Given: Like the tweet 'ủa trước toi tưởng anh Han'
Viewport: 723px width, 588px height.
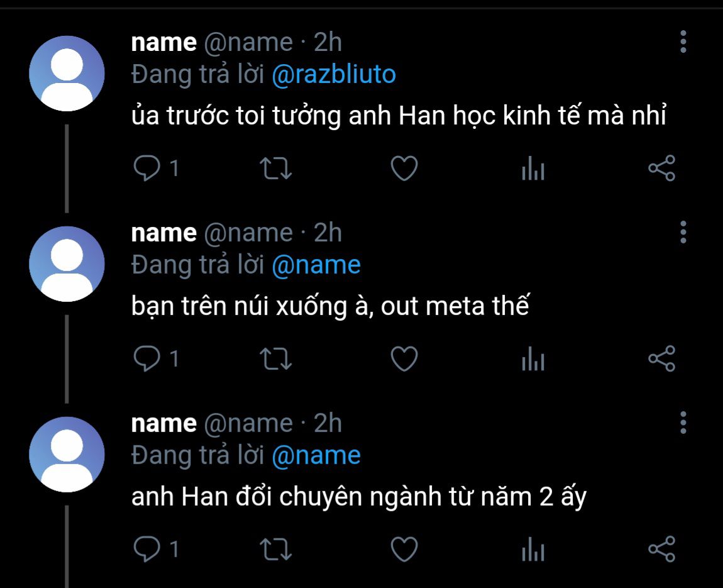Looking at the screenshot, I should 404,169.
